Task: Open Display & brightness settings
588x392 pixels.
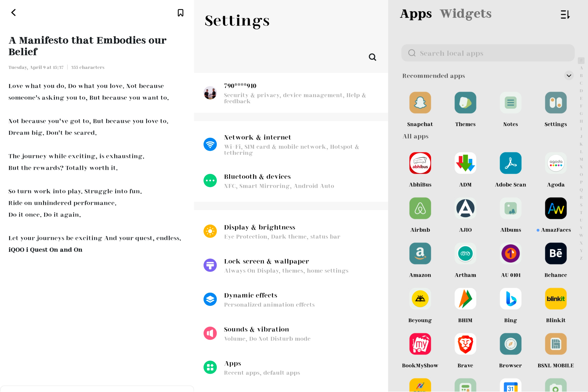Action: point(291,231)
